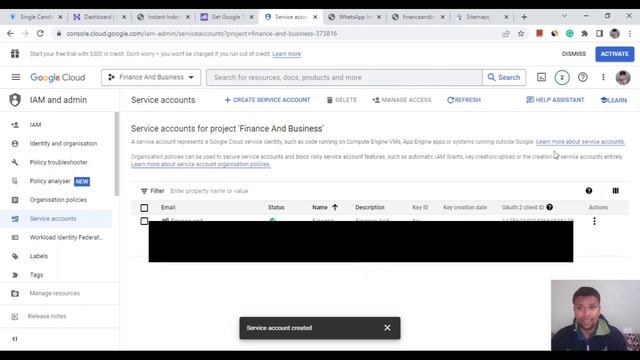The height and width of the screenshot is (360, 640).
Task: Switch to the Sitemaps browser tab
Action: click(481, 17)
